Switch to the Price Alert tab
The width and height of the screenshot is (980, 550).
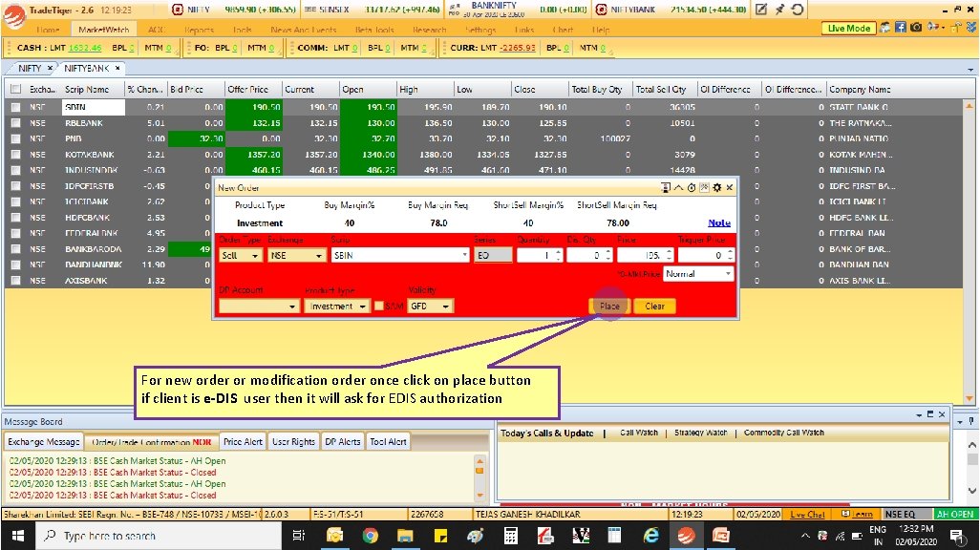[244, 442]
